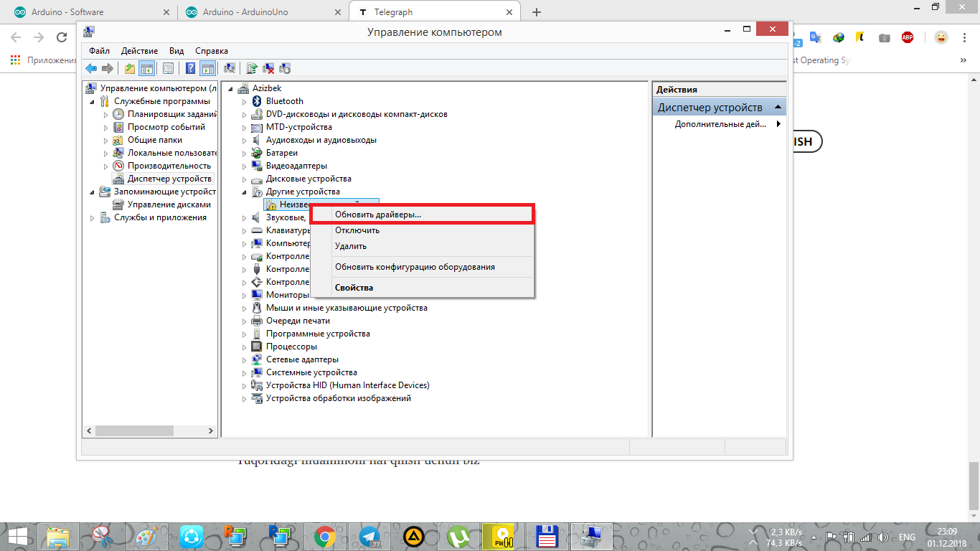
Task: Open the Справка menu
Action: [x=212, y=51]
